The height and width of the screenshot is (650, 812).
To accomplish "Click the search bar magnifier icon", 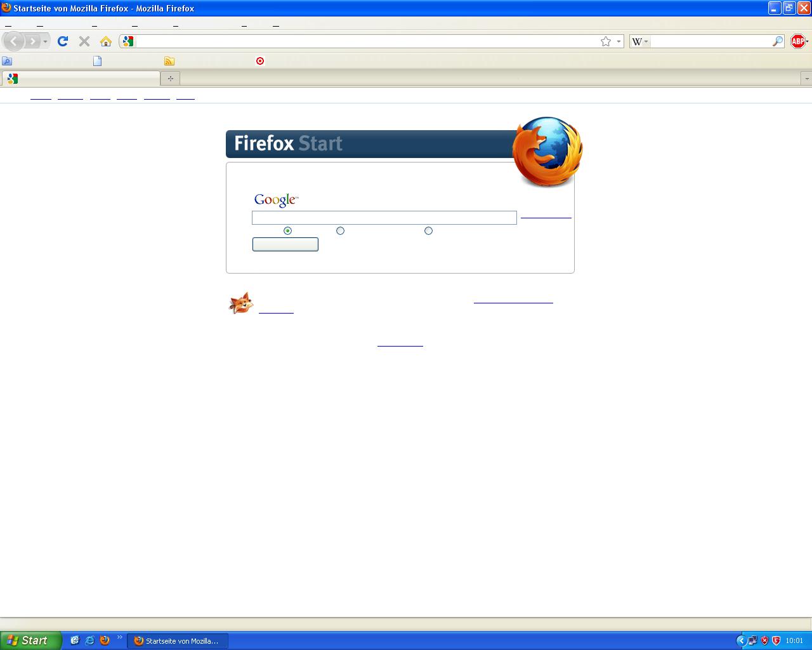I will tap(778, 41).
